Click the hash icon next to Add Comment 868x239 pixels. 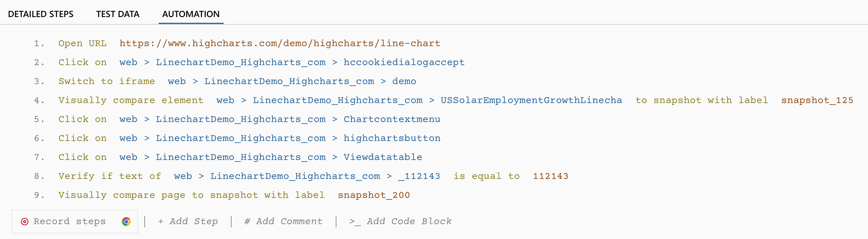coord(247,222)
